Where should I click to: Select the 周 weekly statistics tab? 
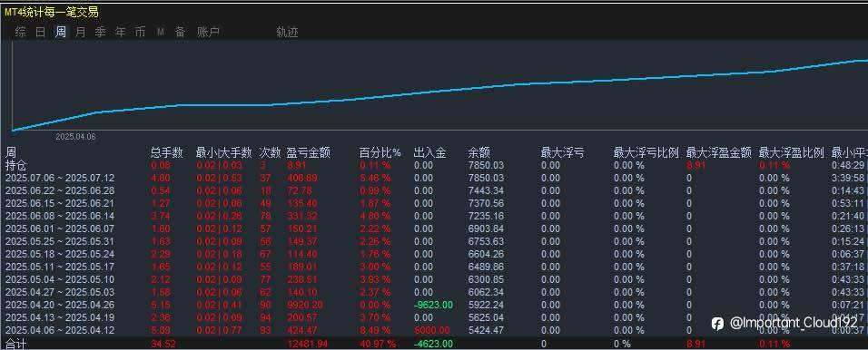(x=60, y=32)
